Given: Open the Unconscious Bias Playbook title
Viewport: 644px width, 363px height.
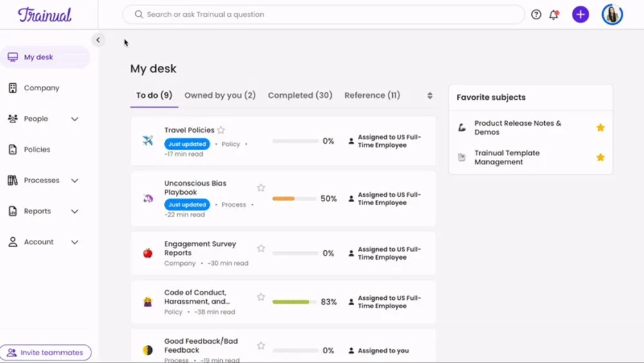Looking at the screenshot, I should tap(196, 188).
